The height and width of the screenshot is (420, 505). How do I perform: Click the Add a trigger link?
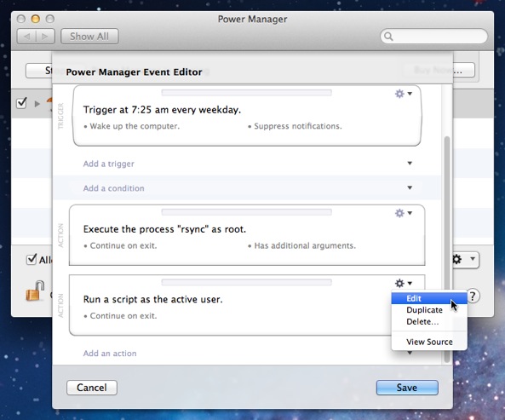109,164
